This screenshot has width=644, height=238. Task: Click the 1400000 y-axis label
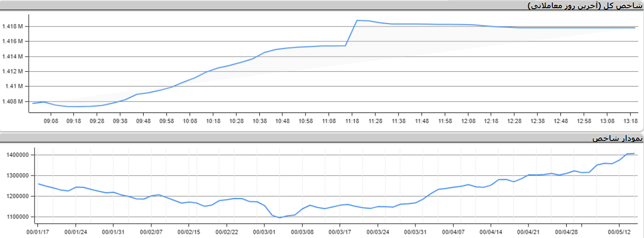coord(18,155)
